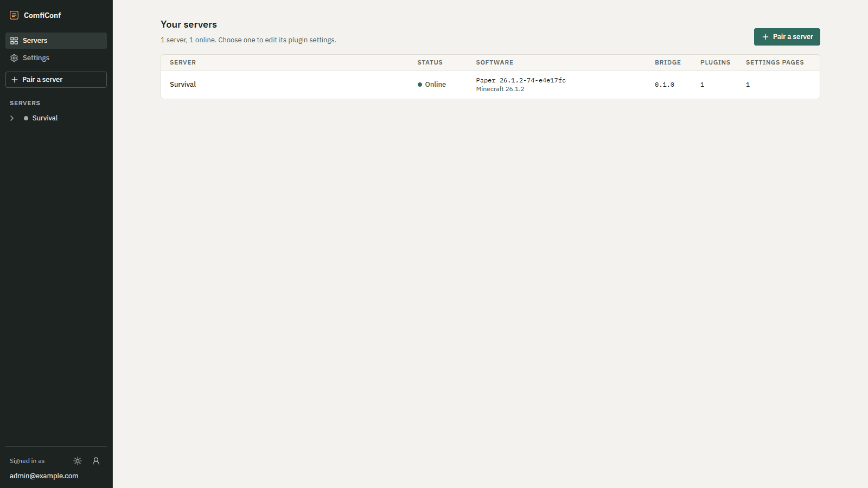Select Survival in the sidebar servers list
Viewport: 868px width, 488px height.
45,118
